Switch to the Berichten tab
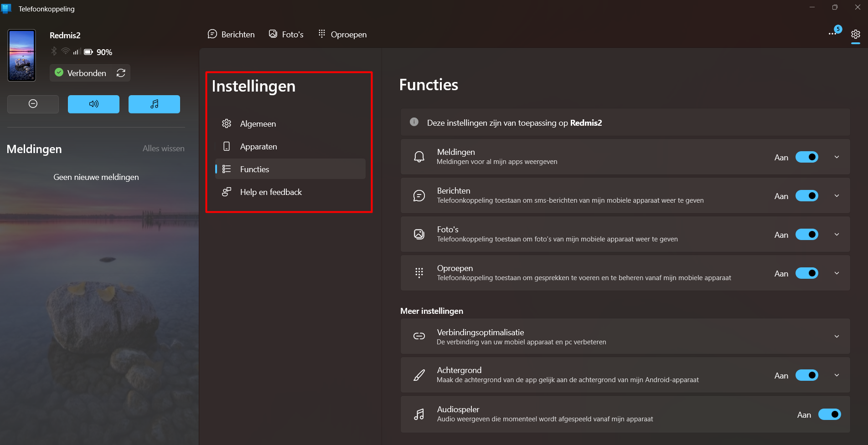The image size is (868, 445). point(231,34)
